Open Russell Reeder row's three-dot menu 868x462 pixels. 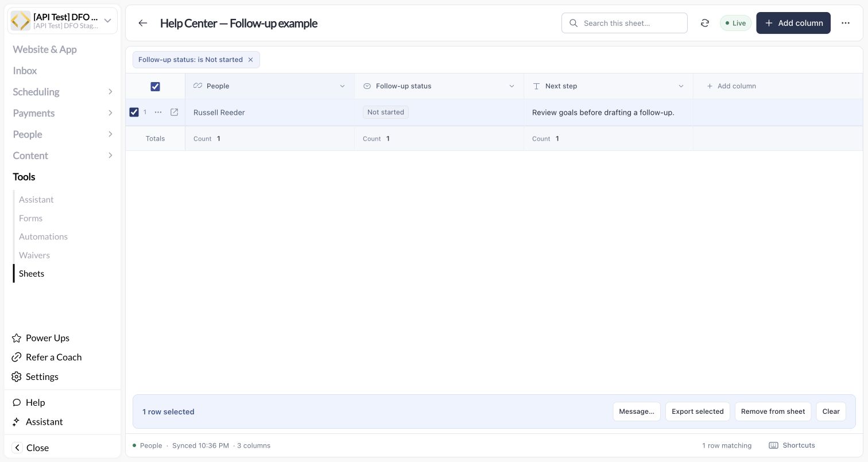coord(158,112)
